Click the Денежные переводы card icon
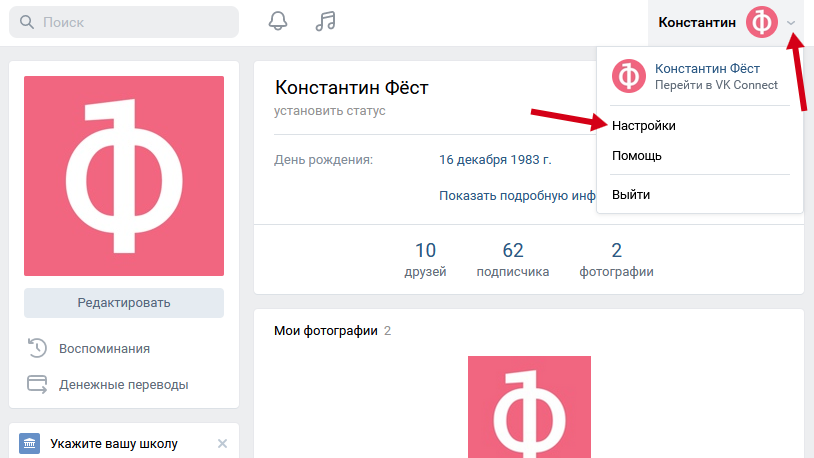This screenshot has height=458, width=814. (37, 384)
